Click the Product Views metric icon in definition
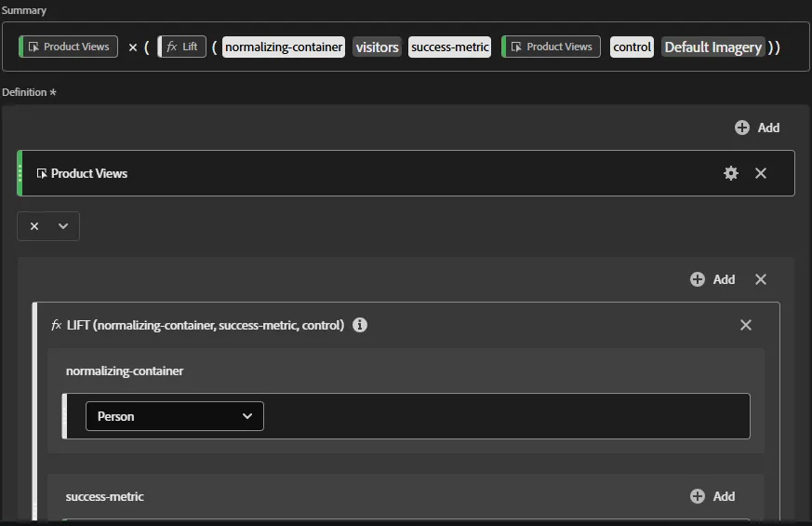The height and width of the screenshot is (526, 812). (x=42, y=173)
